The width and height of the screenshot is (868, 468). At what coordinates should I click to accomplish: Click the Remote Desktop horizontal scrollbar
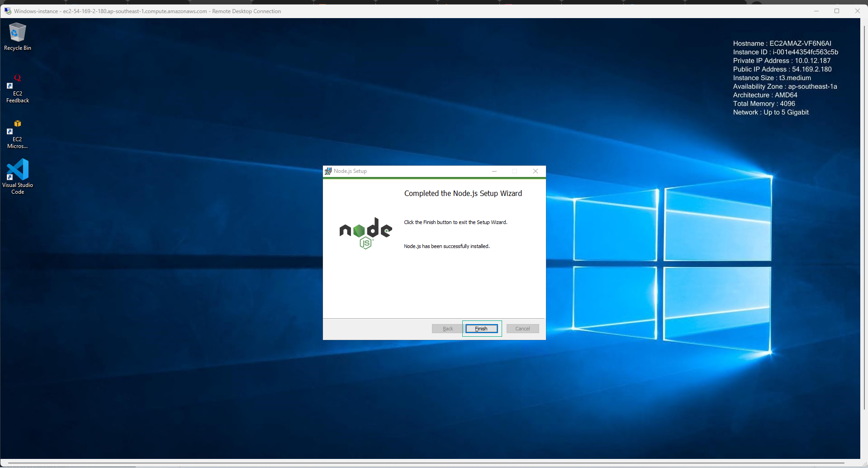click(x=426, y=463)
